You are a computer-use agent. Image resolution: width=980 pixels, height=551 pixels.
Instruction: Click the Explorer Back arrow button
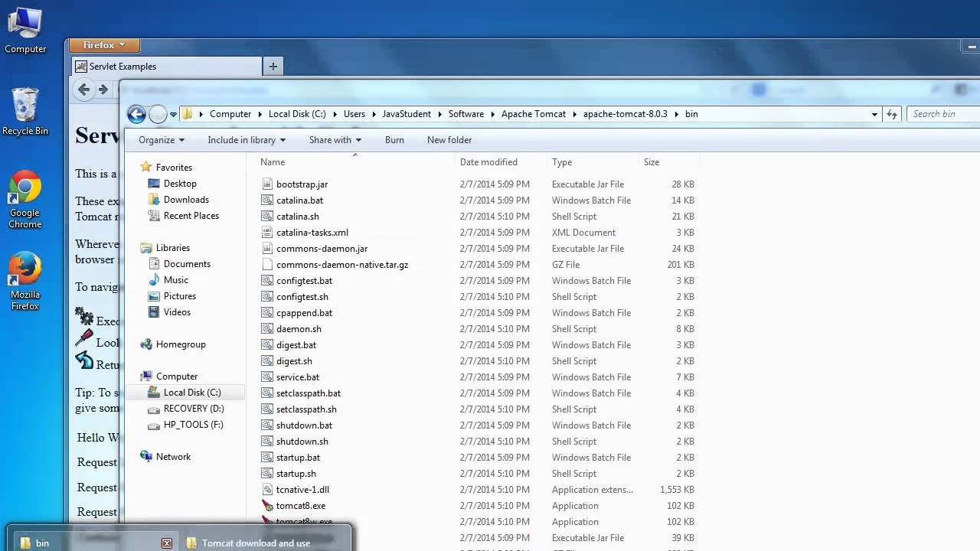coord(136,114)
